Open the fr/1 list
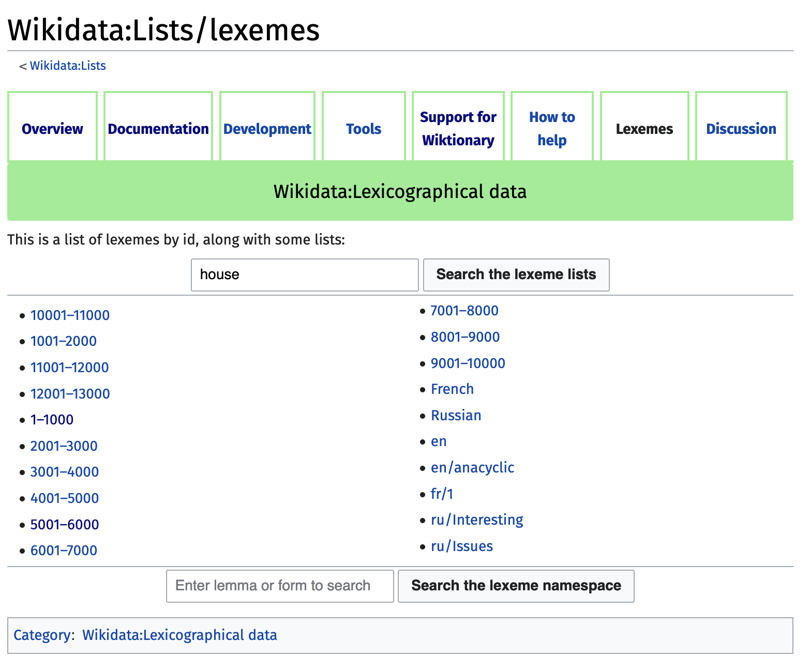This screenshot has height=672, width=810. point(442,494)
